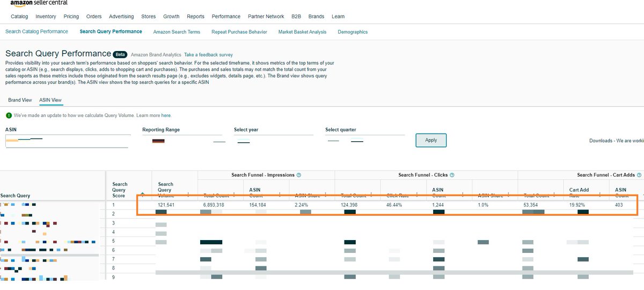Click the Search Query Score header

(x=120, y=190)
